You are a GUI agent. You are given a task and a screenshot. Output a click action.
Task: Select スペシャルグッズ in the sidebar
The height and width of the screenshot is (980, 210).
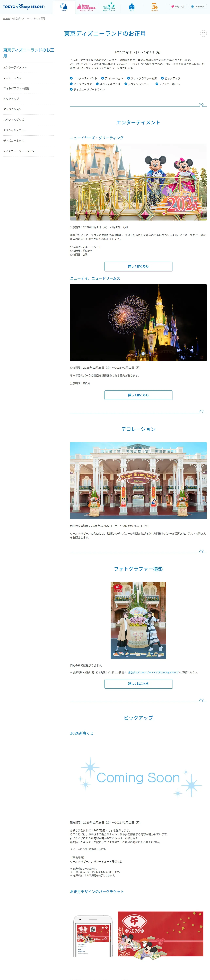(29, 120)
